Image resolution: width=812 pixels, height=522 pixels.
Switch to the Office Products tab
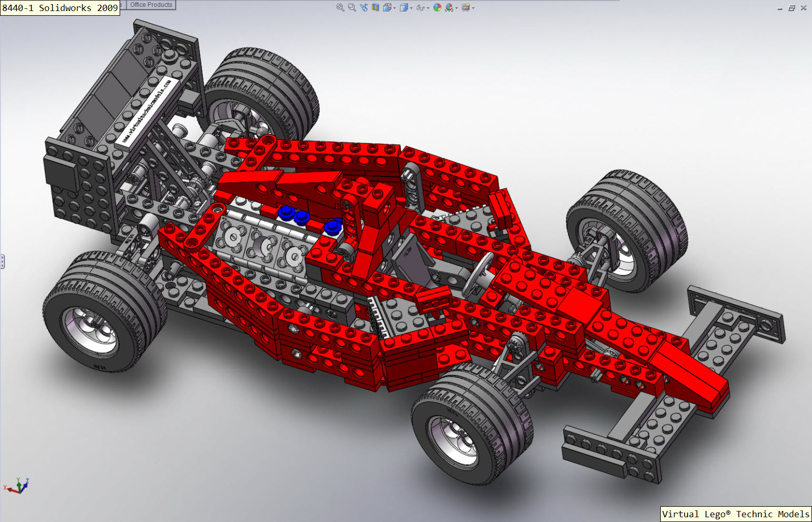(151, 5)
